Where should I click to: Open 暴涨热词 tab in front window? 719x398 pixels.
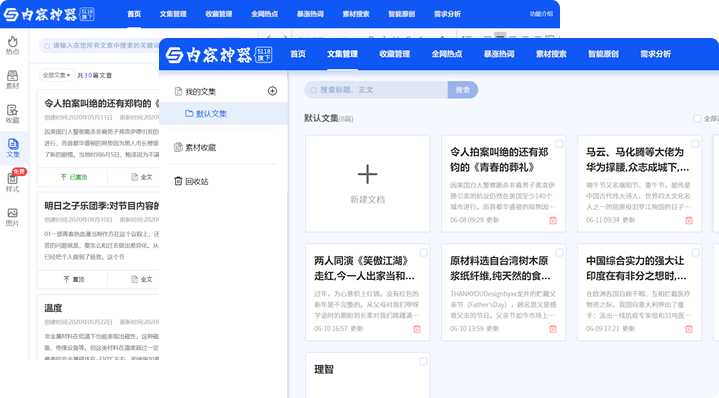point(499,54)
